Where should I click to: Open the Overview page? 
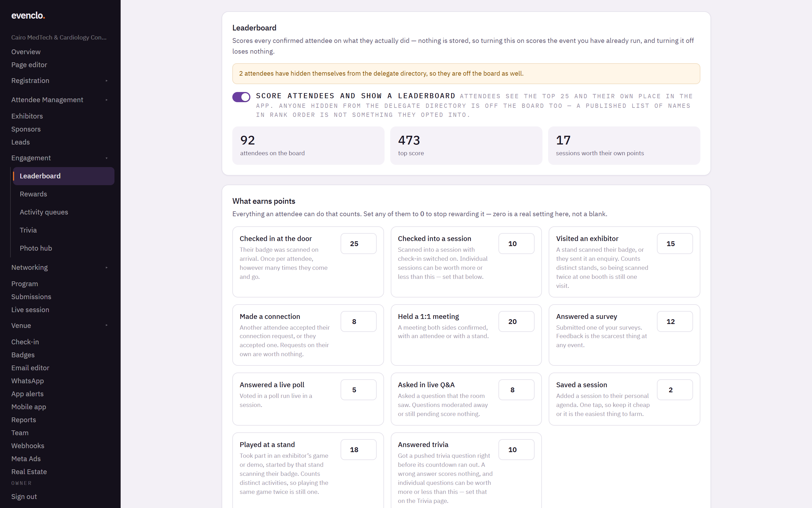(26, 52)
